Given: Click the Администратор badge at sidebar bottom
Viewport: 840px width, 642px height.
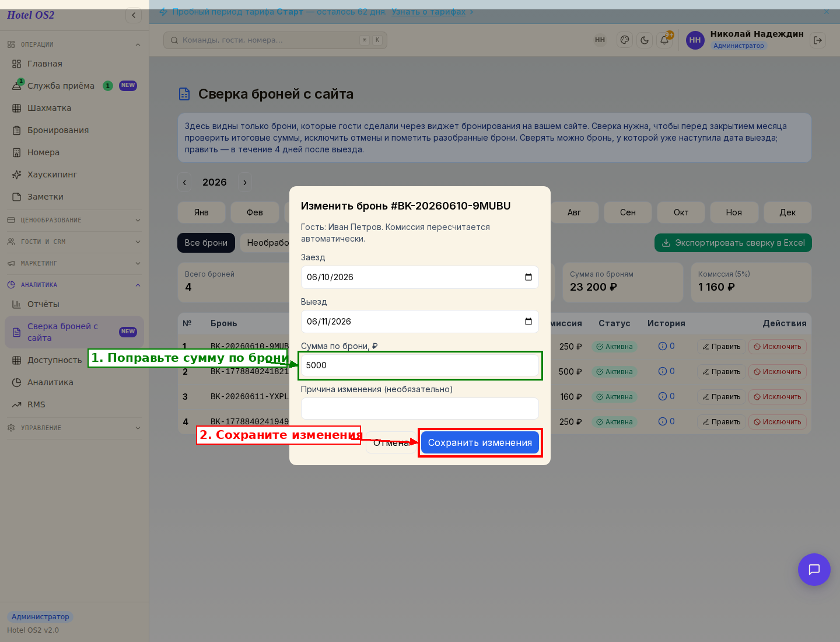Looking at the screenshot, I should tap(40, 616).
